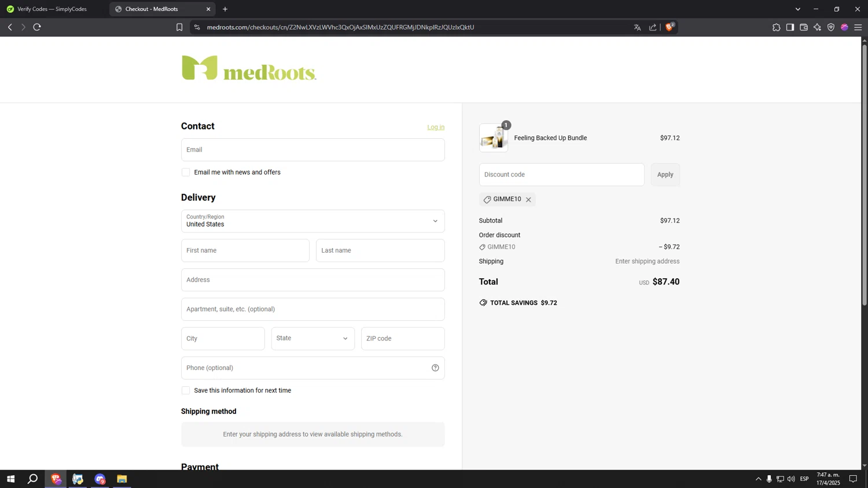Focus the Last name field
The height and width of the screenshot is (488, 868).
[380, 250]
